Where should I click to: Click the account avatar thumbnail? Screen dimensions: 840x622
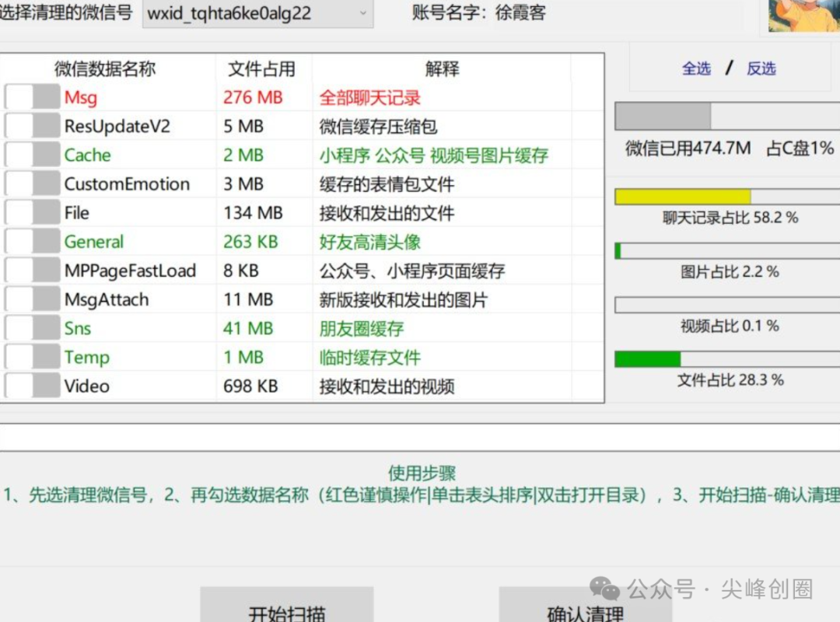click(x=803, y=16)
